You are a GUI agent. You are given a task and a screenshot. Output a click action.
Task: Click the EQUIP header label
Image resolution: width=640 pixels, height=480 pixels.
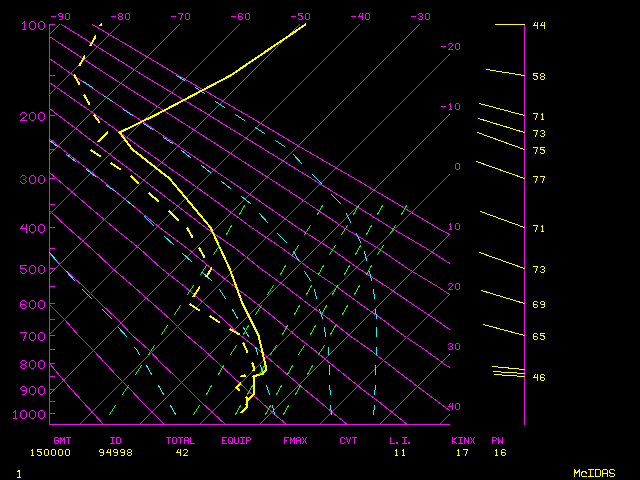tap(237, 440)
